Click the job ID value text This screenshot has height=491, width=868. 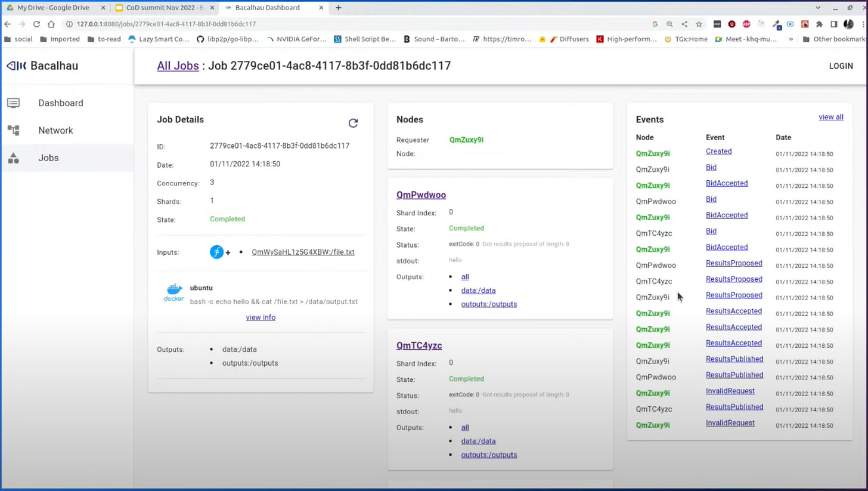point(280,146)
